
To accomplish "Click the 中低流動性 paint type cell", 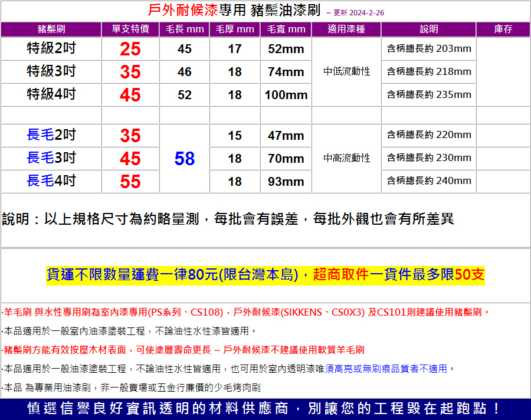I will click(346, 71).
